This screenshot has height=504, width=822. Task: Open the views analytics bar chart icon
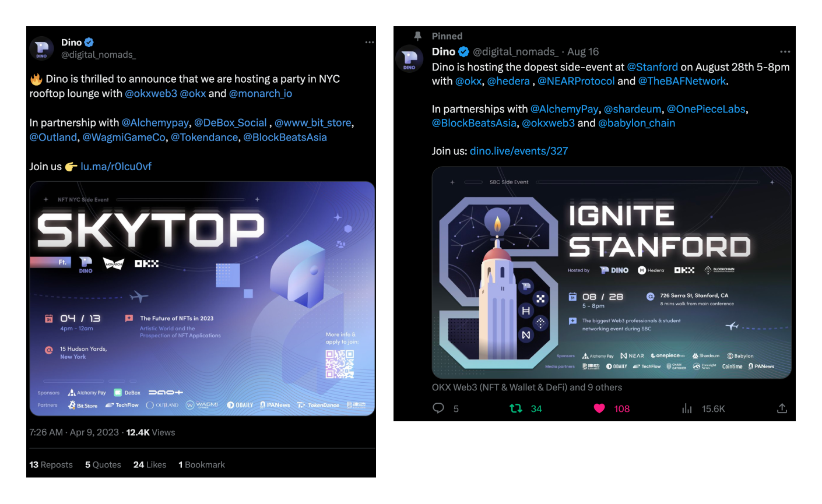pos(687,408)
